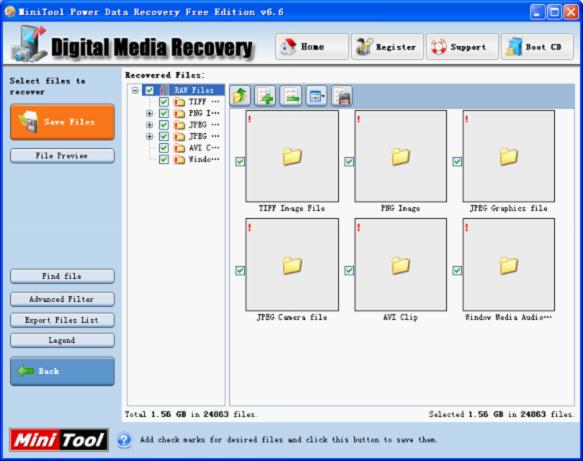The height and width of the screenshot is (461, 583).
Task: Uncheck the Window Media Audio thumbnail checkbox
Action: tap(457, 270)
